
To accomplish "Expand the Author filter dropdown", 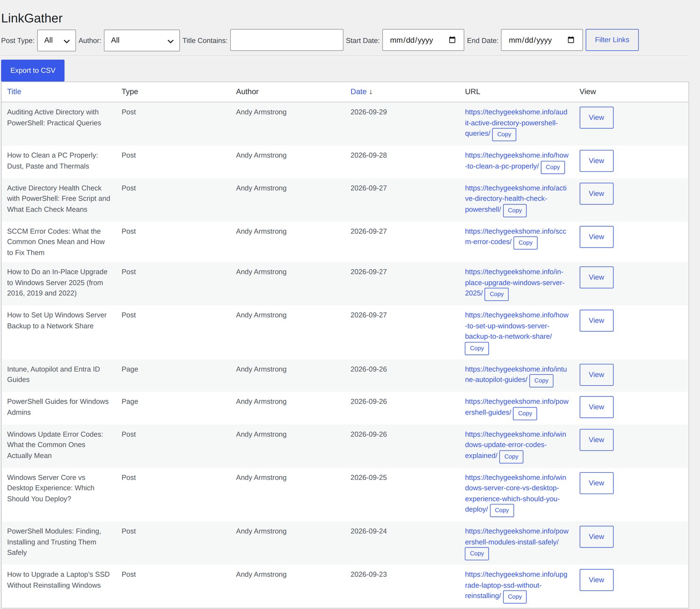I will click(x=142, y=40).
